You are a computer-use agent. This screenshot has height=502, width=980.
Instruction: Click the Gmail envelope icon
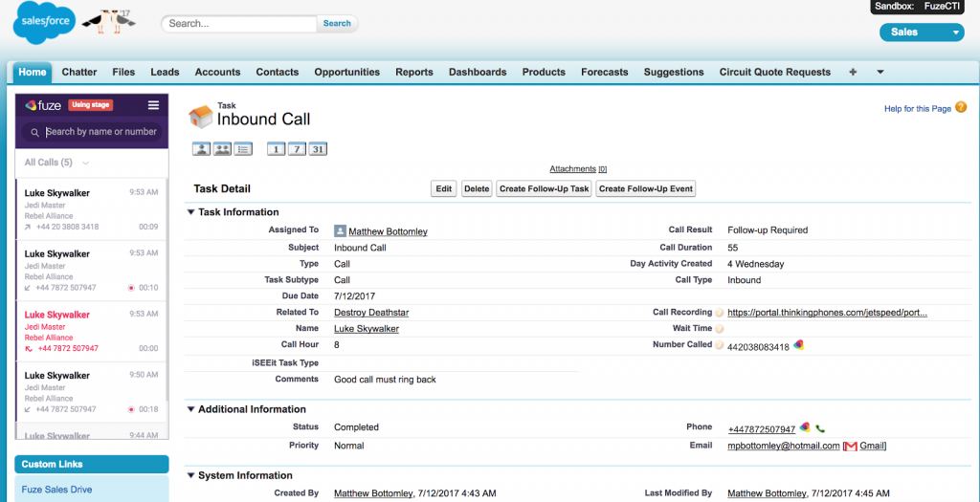pyautogui.click(x=850, y=446)
